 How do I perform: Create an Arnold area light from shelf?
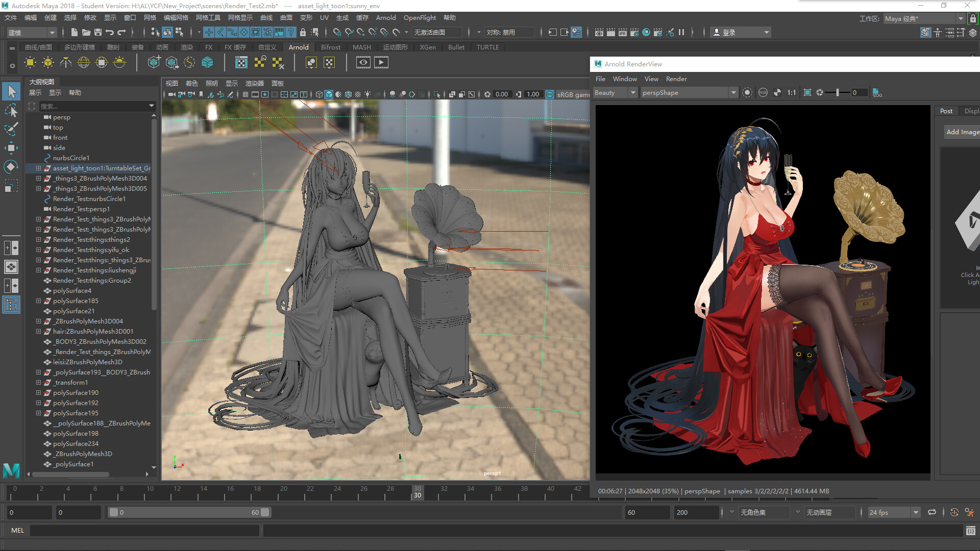pyautogui.click(x=30, y=62)
